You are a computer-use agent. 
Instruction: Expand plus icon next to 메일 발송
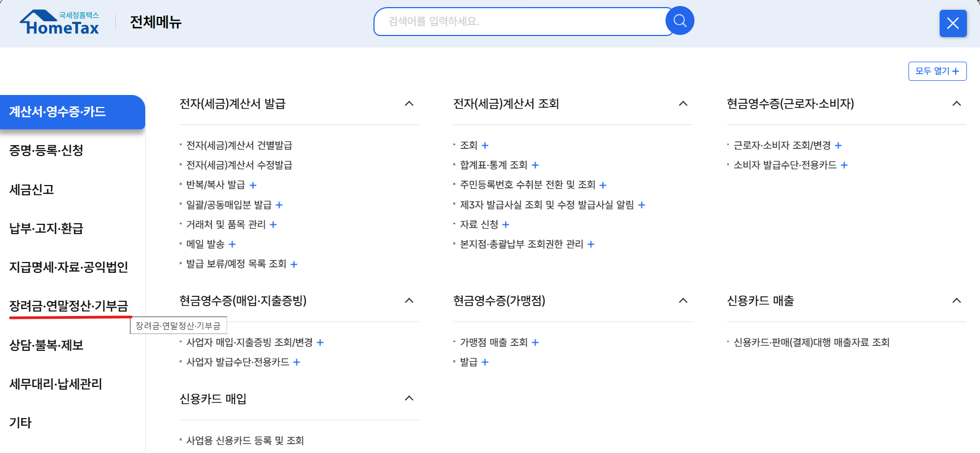[232, 245]
